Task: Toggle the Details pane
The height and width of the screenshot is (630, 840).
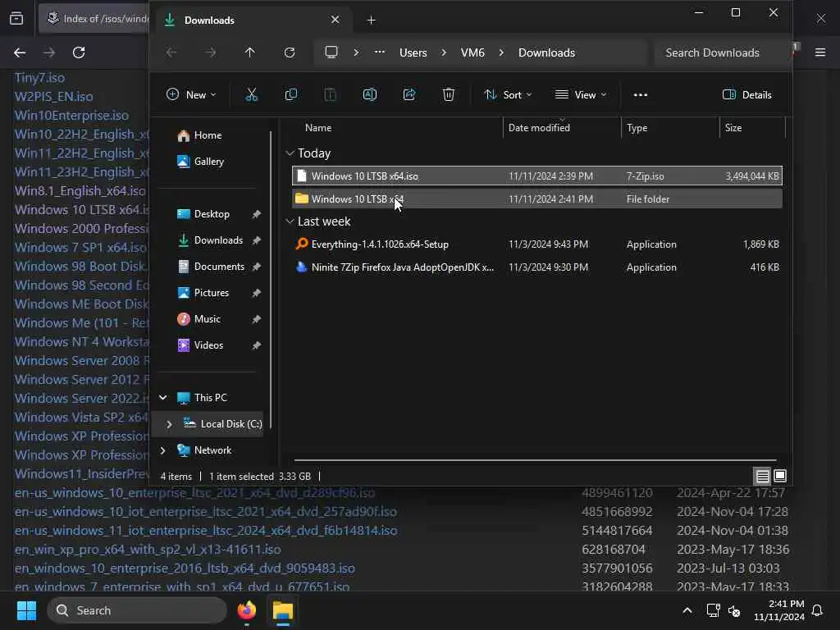Action: click(746, 95)
